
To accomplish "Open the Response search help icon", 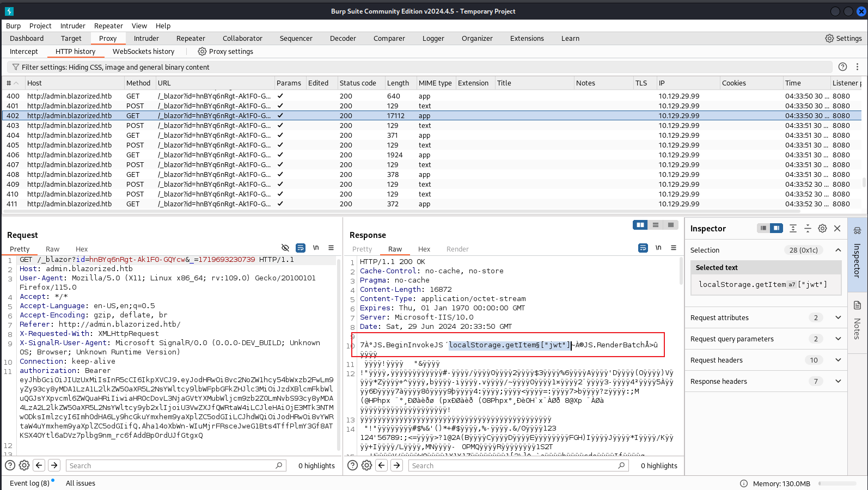I will click(x=352, y=465).
